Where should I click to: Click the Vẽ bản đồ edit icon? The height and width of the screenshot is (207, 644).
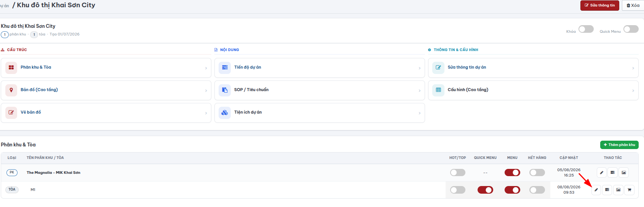click(x=11, y=112)
